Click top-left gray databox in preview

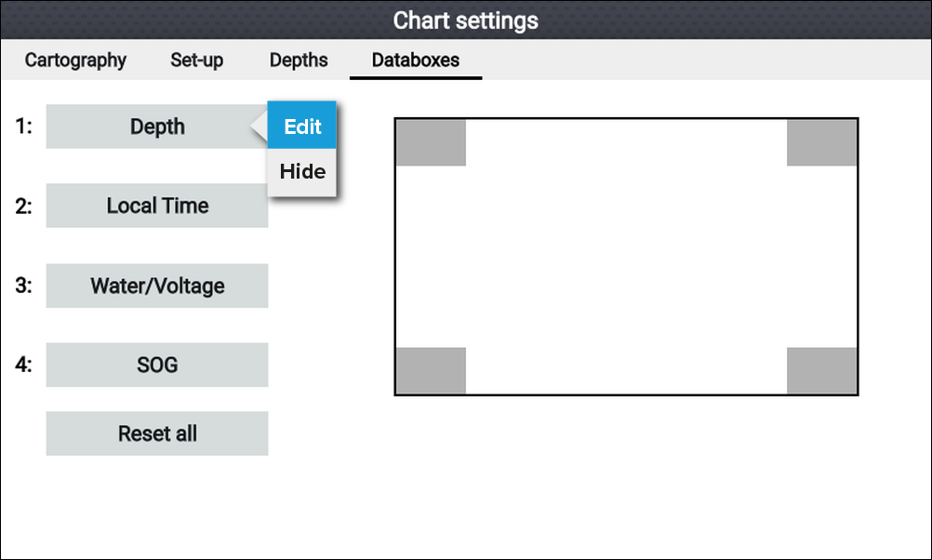tap(431, 142)
